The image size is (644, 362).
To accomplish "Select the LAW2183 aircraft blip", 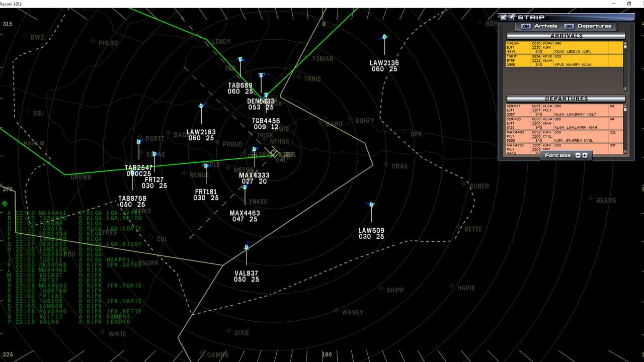I will coord(201,106).
